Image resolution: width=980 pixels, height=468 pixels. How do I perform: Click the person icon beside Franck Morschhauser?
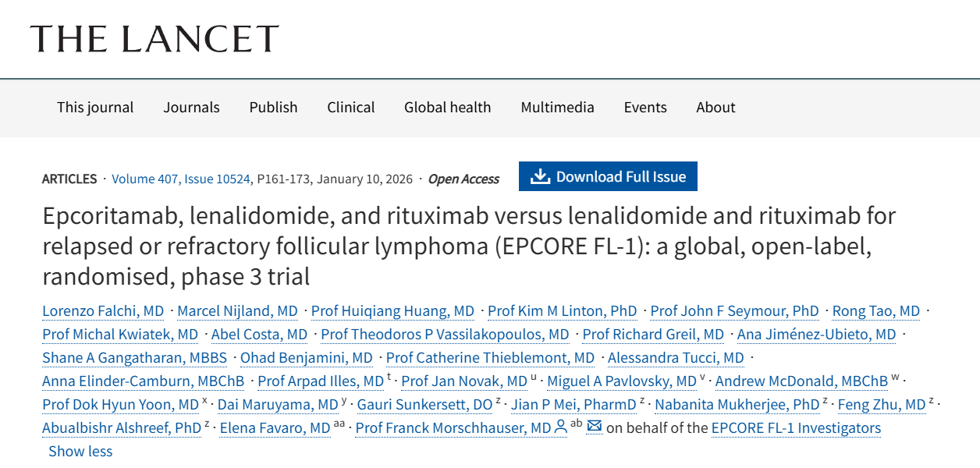[560, 427]
